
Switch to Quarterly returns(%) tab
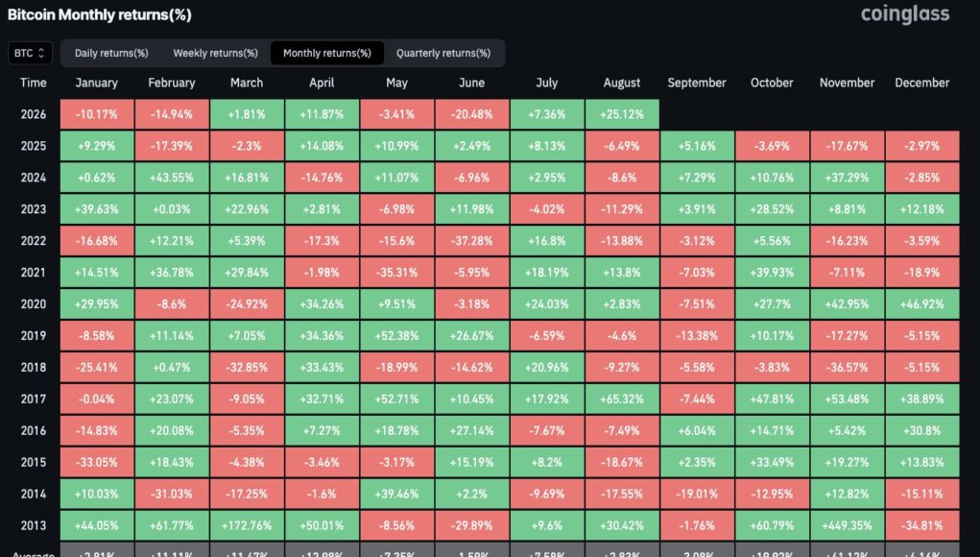point(443,53)
